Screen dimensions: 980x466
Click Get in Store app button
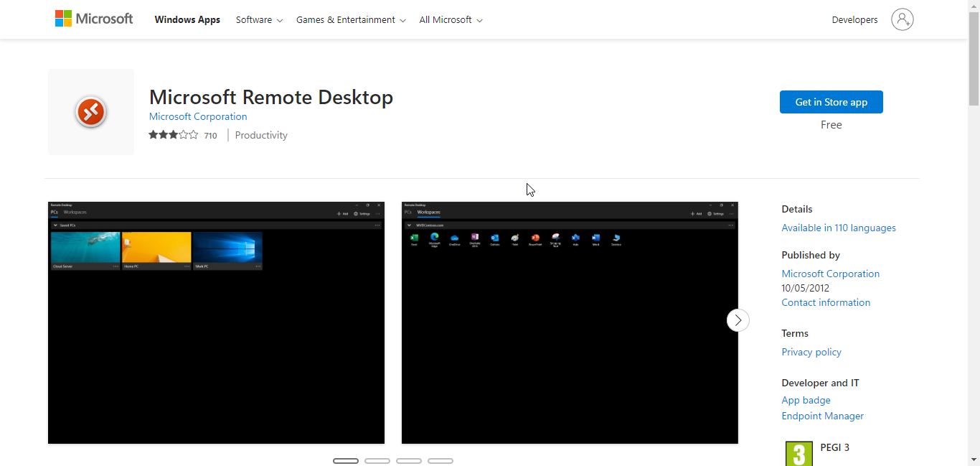coord(831,102)
